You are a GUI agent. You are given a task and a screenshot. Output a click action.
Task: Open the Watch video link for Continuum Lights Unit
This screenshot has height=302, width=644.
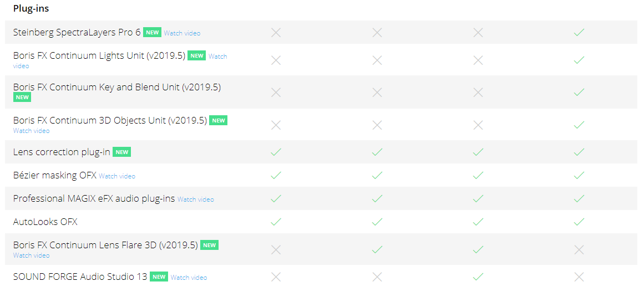pyautogui.click(x=217, y=57)
